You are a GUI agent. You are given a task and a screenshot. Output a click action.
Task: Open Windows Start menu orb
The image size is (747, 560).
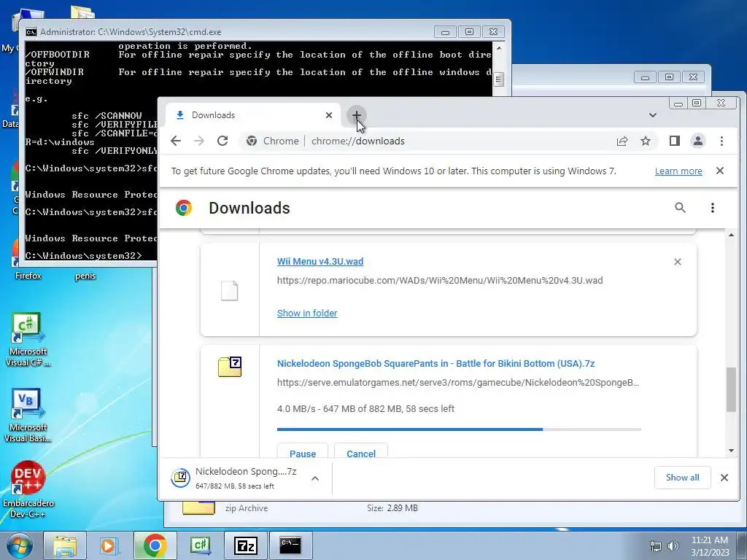pyautogui.click(x=19, y=545)
